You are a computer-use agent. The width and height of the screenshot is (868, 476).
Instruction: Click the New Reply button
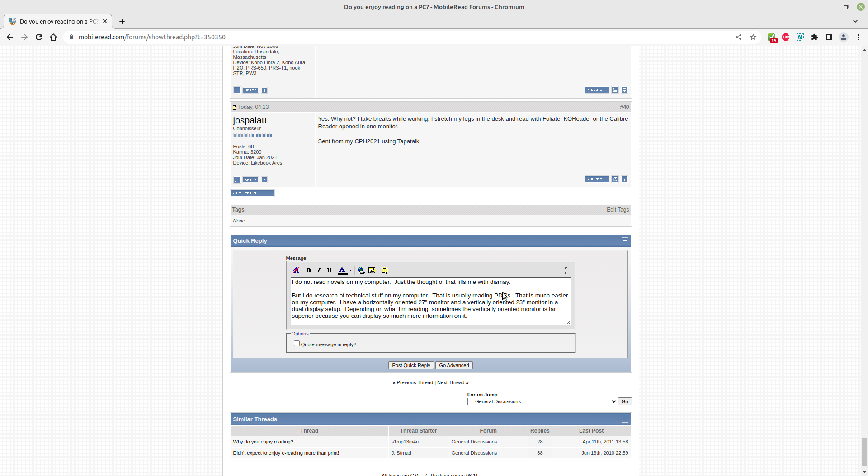pos(252,193)
